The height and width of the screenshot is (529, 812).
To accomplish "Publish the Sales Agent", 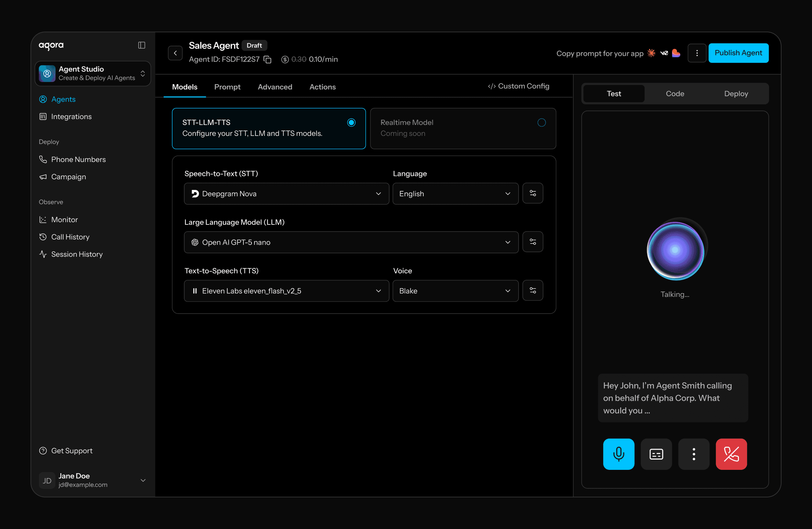I will point(739,53).
